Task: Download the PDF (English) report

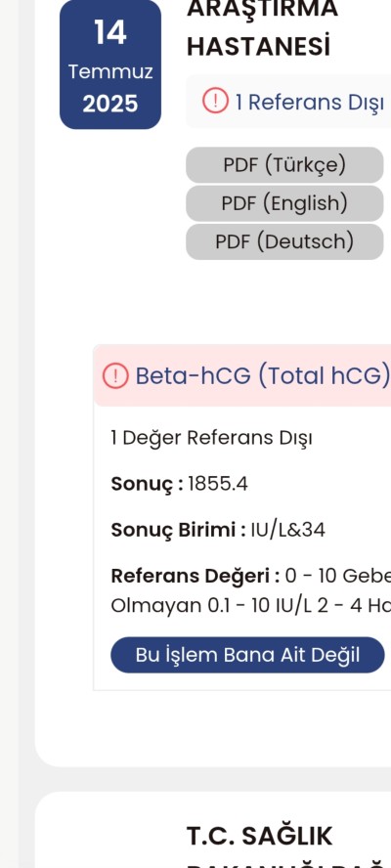Action: 284,203
